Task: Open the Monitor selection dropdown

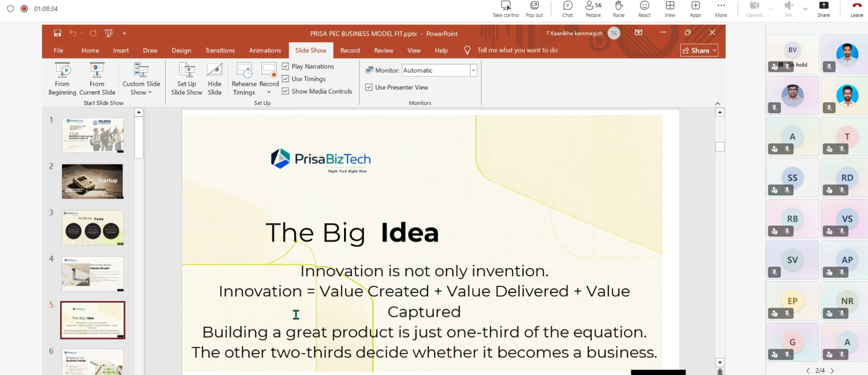Action: point(473,70)
